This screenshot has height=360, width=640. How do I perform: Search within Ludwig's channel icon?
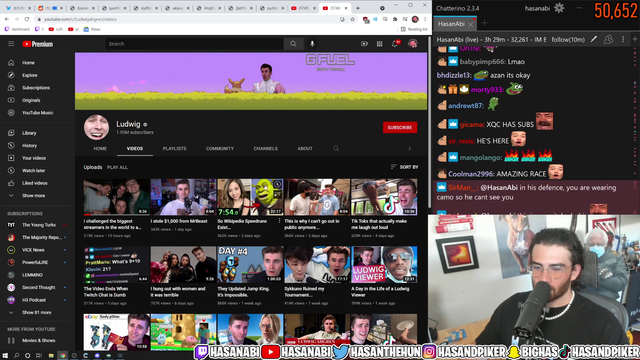pyautogui.click(x=336, y=149)
